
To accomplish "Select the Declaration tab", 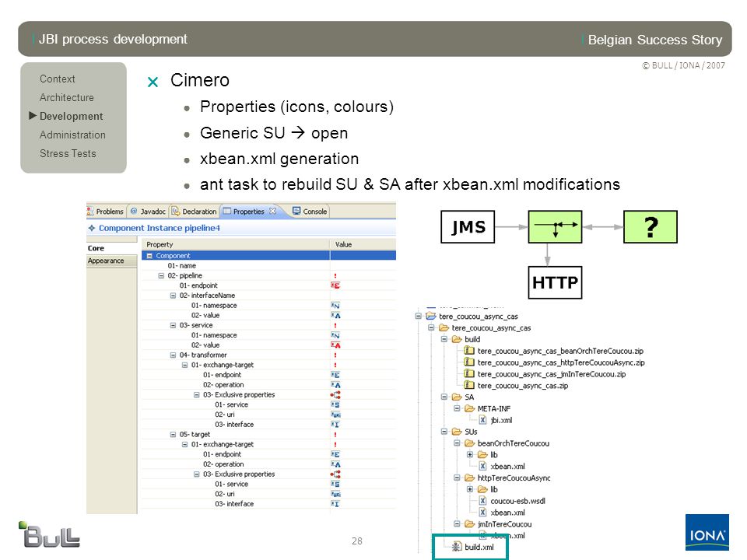I will click(195, 212).
